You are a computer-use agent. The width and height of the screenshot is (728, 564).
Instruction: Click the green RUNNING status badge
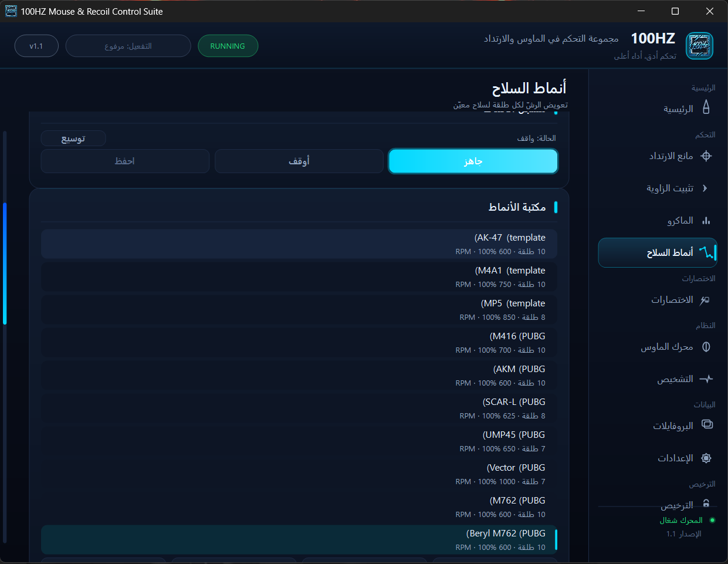tap(228, 46)
